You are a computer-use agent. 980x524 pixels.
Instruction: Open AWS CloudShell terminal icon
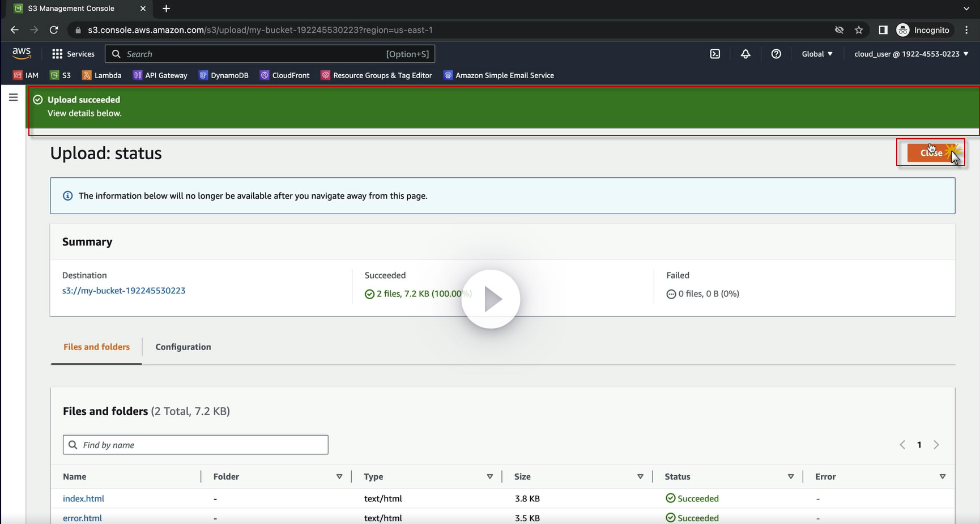pyautogui.click(x=715, y=54)
